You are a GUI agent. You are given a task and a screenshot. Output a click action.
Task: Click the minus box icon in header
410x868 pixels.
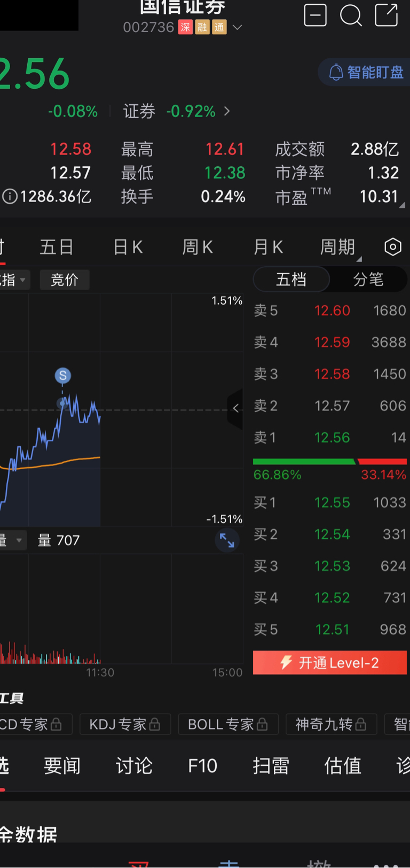click(x=315, y=15)
